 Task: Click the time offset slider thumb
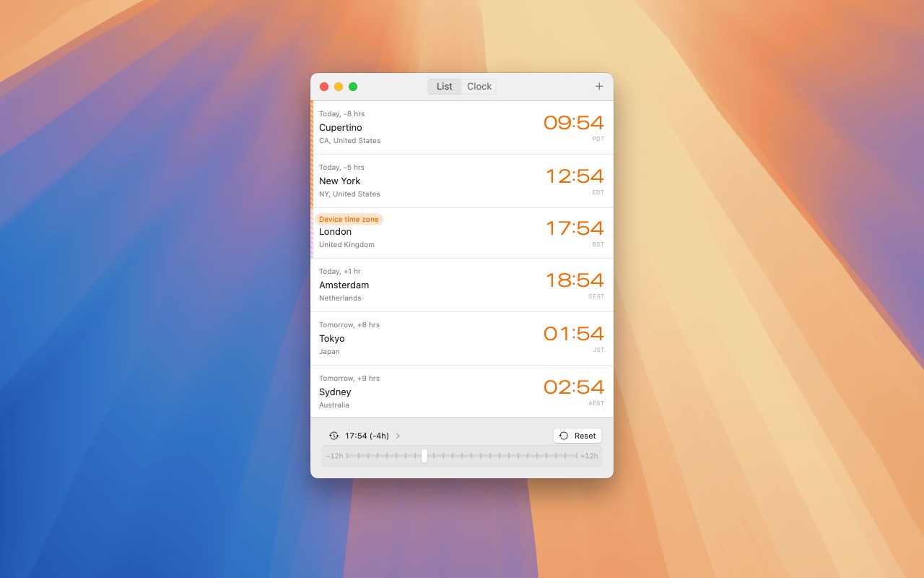click(x=424, y=456)
